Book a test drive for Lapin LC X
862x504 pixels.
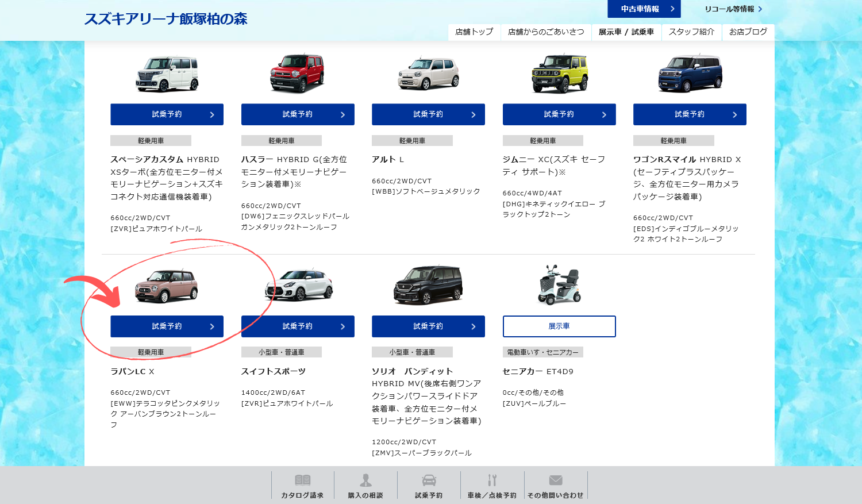[167, 326]
